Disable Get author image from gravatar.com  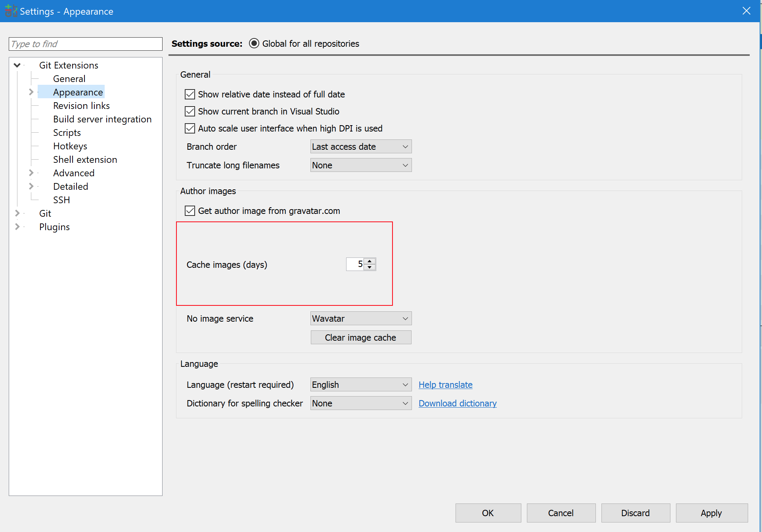190,211
